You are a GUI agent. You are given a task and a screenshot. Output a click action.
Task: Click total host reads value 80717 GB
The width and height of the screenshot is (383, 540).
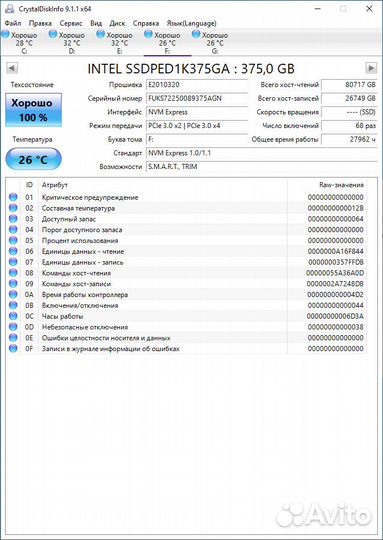coord(349,85)
